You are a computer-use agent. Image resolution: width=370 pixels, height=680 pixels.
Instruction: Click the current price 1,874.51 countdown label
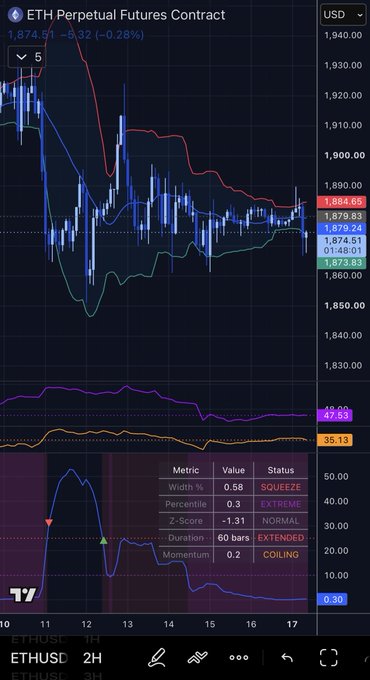[x=343, y=245]
